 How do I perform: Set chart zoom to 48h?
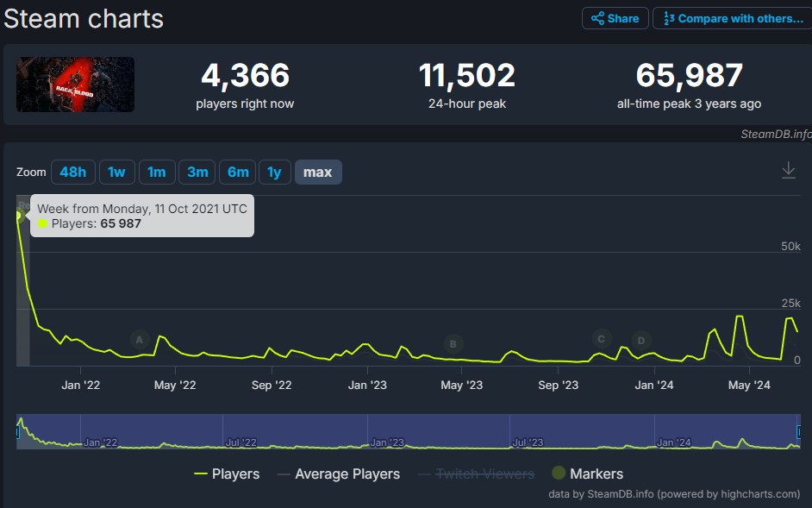click(x=73, y=172)
